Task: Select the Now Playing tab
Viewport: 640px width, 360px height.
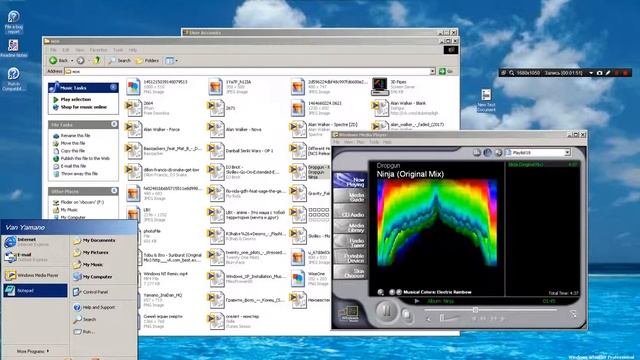Action: pos(351,181)
